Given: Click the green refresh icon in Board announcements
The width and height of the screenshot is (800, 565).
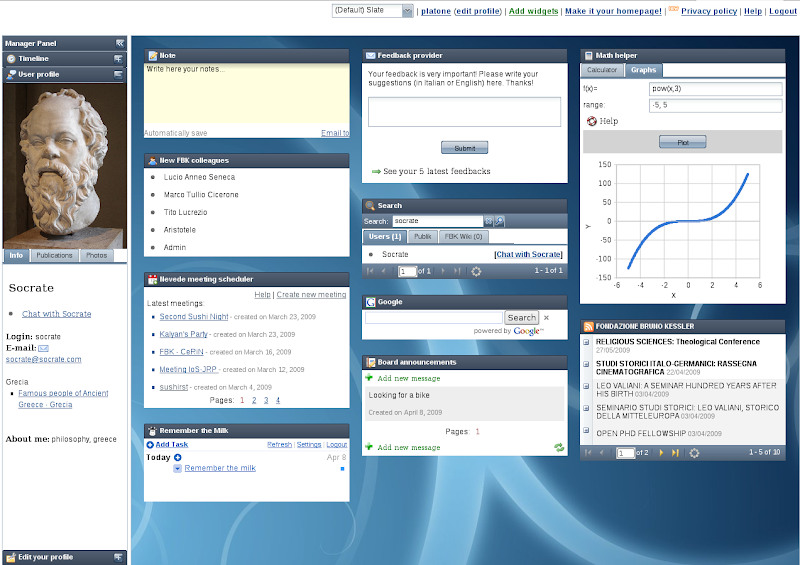Looking at the screenshot, I should 559,448.
